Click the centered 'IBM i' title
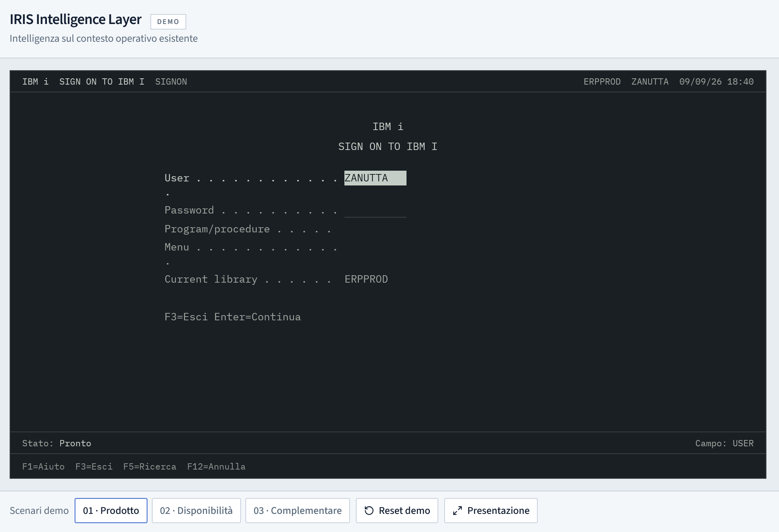The height and width of the screenshot is (532, 779). coord(388,127)
